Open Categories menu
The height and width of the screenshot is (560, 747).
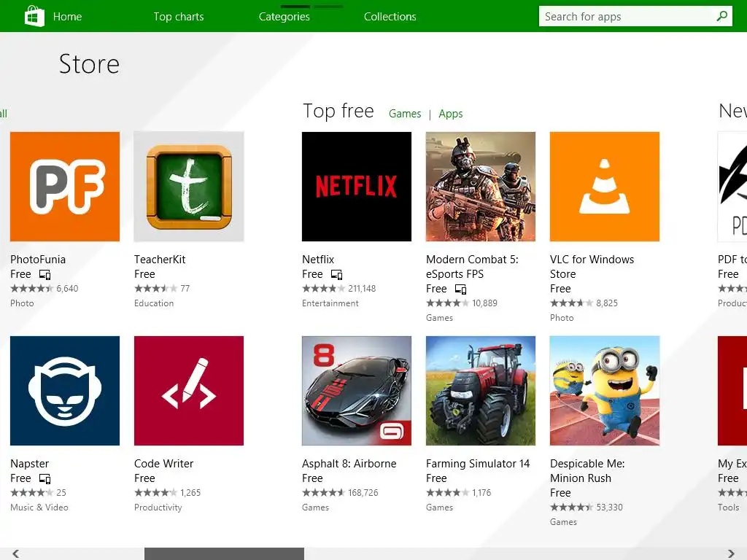(x=285, y=17)
